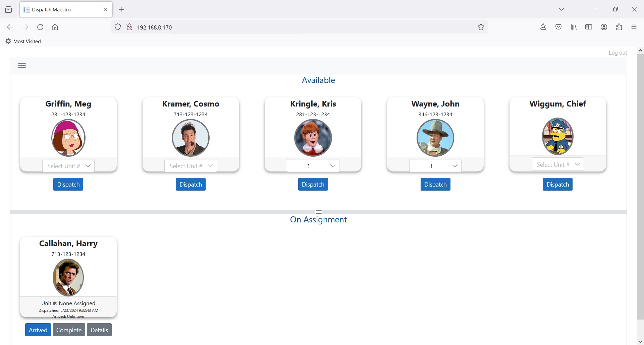The height and width of the screenshot is (345, 644).
Task: Close the Dispatch Maestro tab
Action: tap(106, 9)
